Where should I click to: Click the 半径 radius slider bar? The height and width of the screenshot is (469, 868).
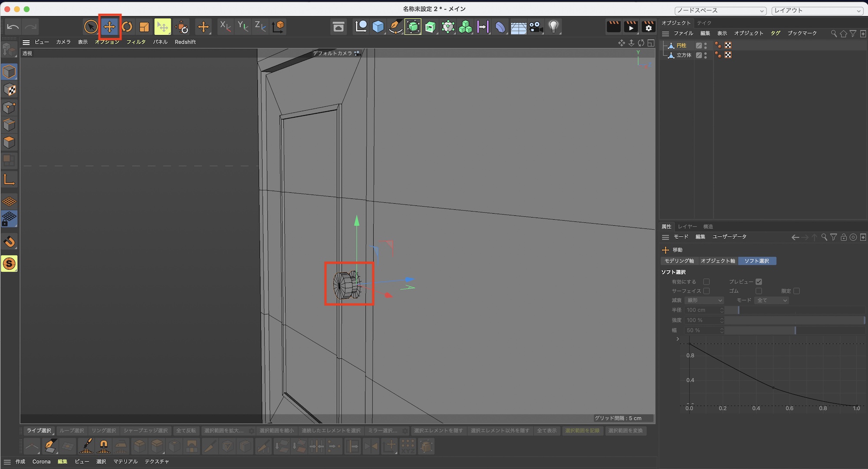[x=794, y=310]
